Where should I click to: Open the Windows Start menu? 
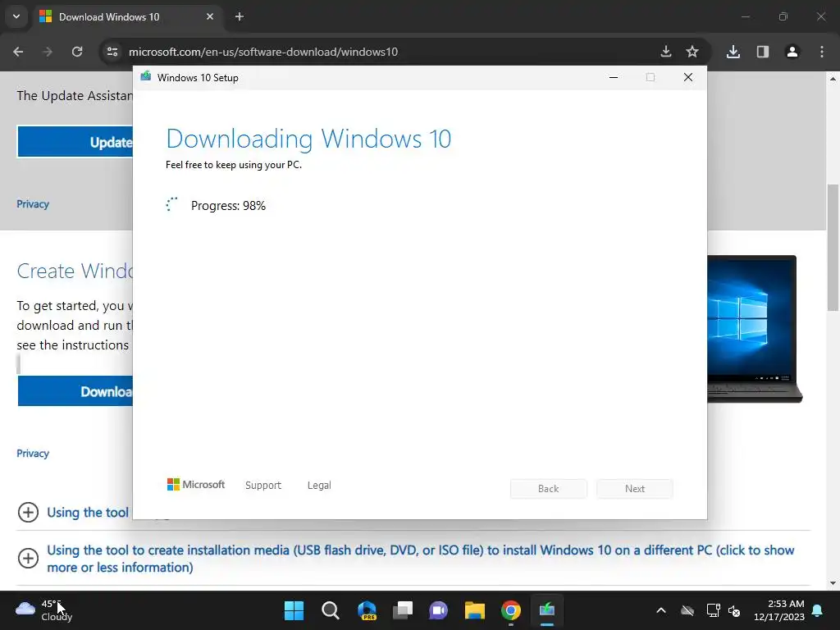click(294, 610)
